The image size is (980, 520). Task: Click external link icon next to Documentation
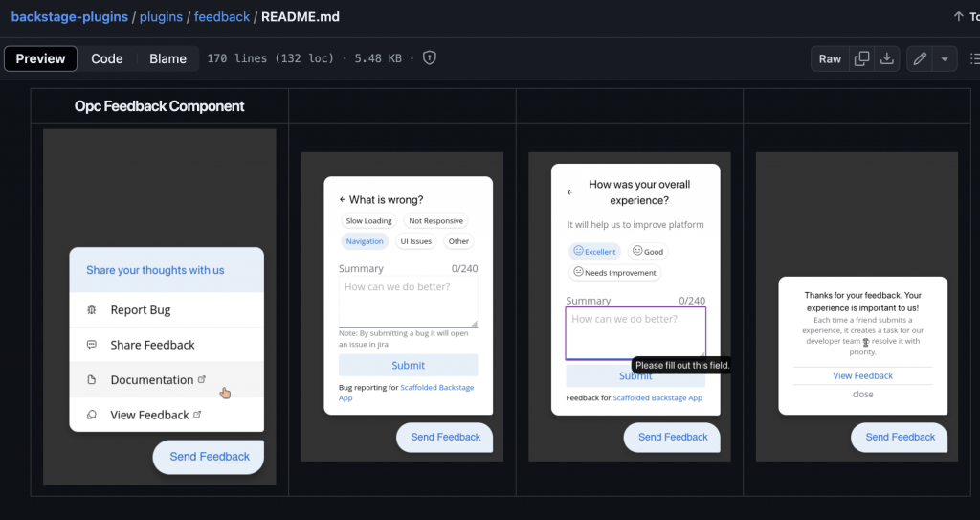coord(201,379)
